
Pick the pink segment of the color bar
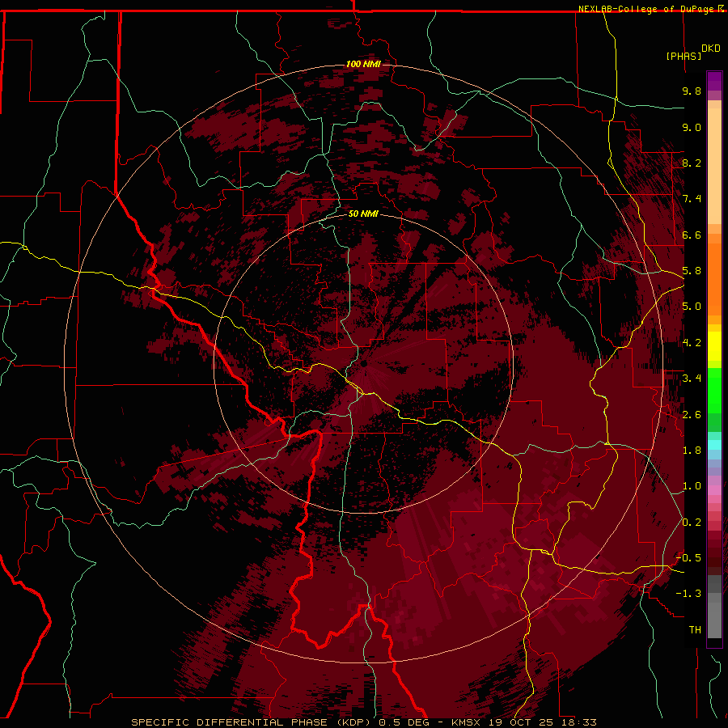[714, 490]
